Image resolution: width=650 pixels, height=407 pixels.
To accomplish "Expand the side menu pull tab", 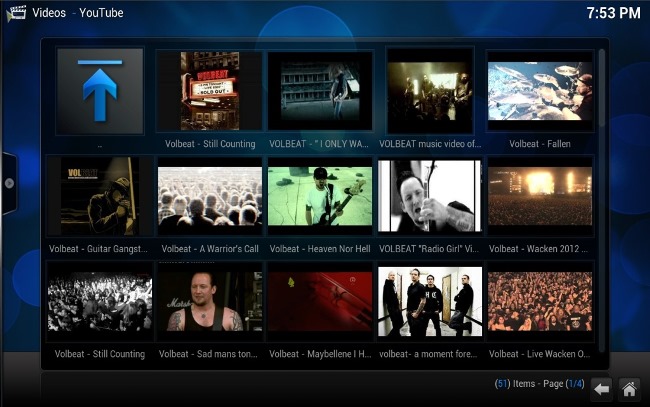I will [x=9, y=183].
